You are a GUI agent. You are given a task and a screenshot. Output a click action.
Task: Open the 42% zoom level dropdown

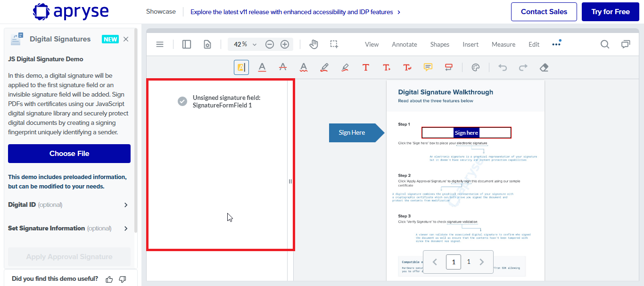point(245,44)
